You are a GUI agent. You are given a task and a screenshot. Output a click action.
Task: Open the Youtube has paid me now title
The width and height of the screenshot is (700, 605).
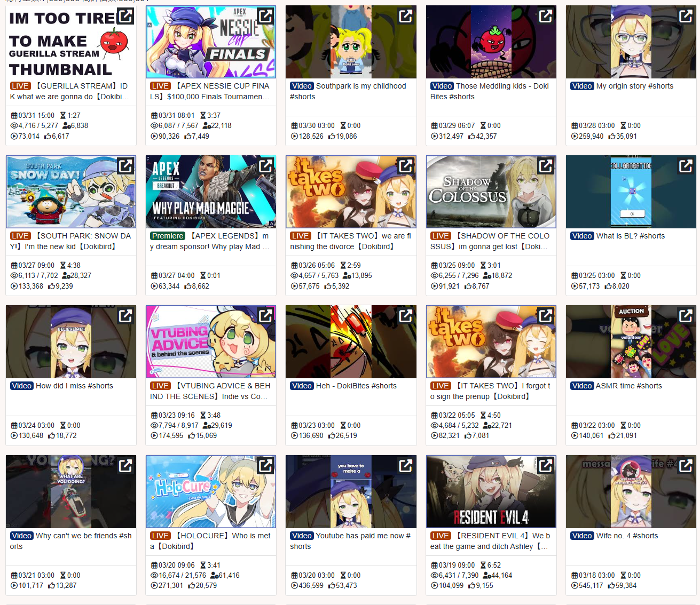point(350,541)
